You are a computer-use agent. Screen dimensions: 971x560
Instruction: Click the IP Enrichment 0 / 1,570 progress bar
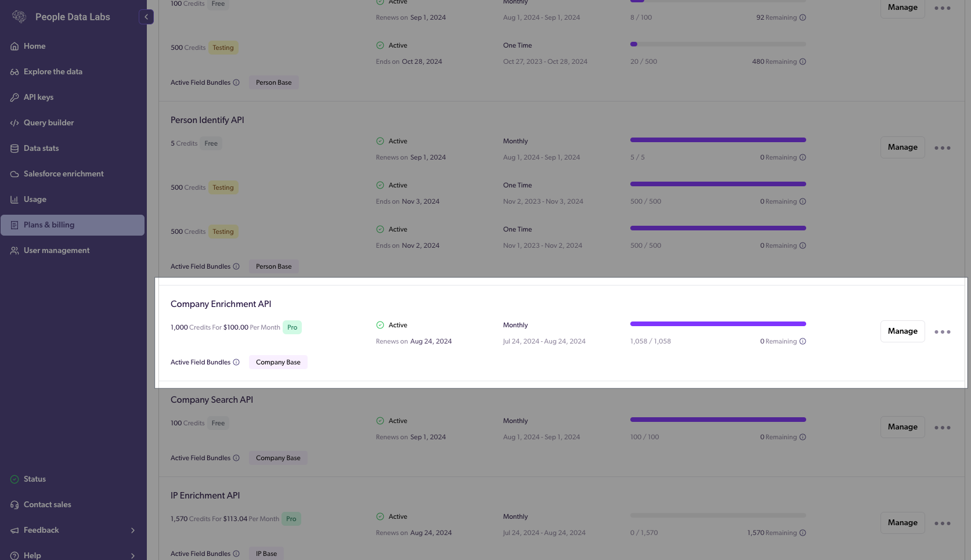[x=718, y=515]
